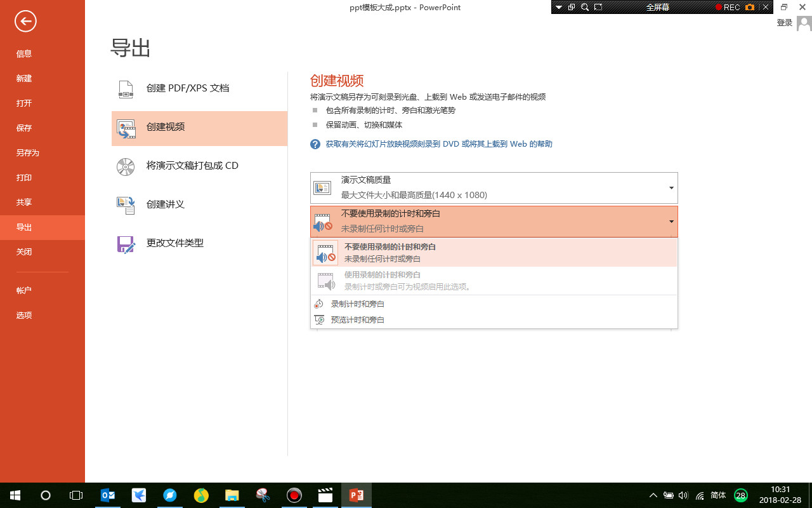The image size is (812, 508).
Task: Click the red REC recorder icon in taskbar
Action: 294,495
